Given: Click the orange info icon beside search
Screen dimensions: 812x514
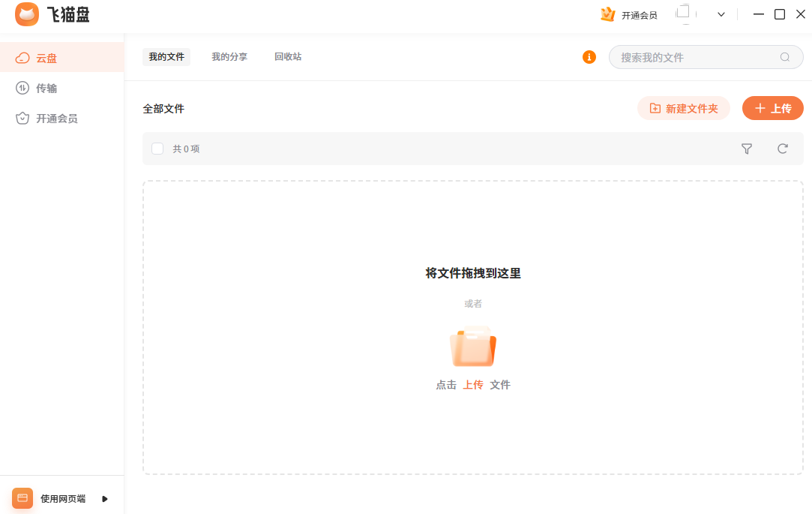Looking at the screenshot, I should (589, 57).
